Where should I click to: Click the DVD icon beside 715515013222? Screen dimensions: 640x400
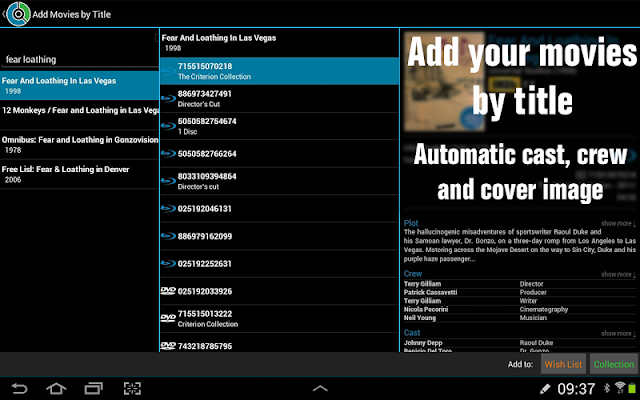[x=168, y=318]
